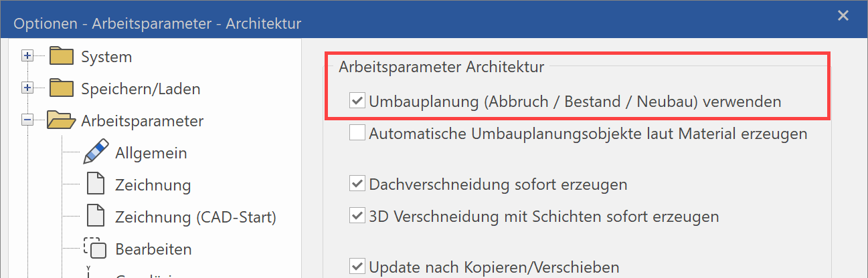Click the System folder icon
This screenshot has width=868, height=278.
[60, 56]
